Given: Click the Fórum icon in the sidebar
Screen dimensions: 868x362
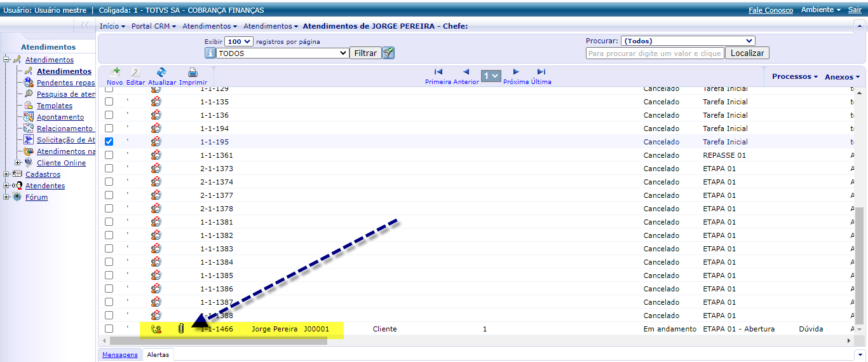Looking at the screenshot, I should click(x=17, y=197).
